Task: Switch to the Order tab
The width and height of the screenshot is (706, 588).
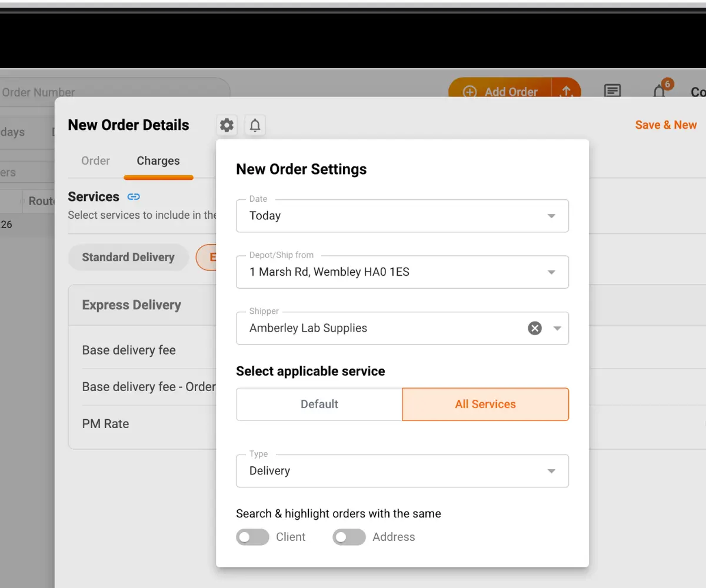Action: pyautogui.click(x=96, y=161)
